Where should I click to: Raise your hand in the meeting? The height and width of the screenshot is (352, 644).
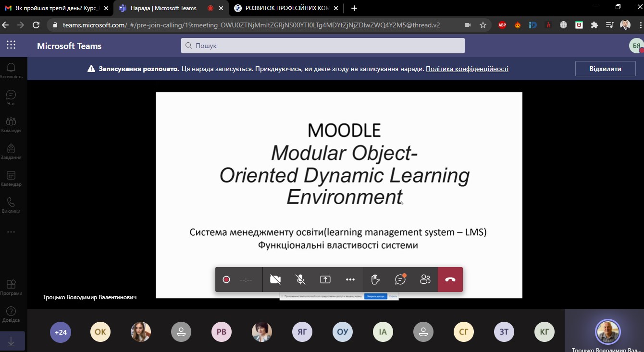point(375,279)
